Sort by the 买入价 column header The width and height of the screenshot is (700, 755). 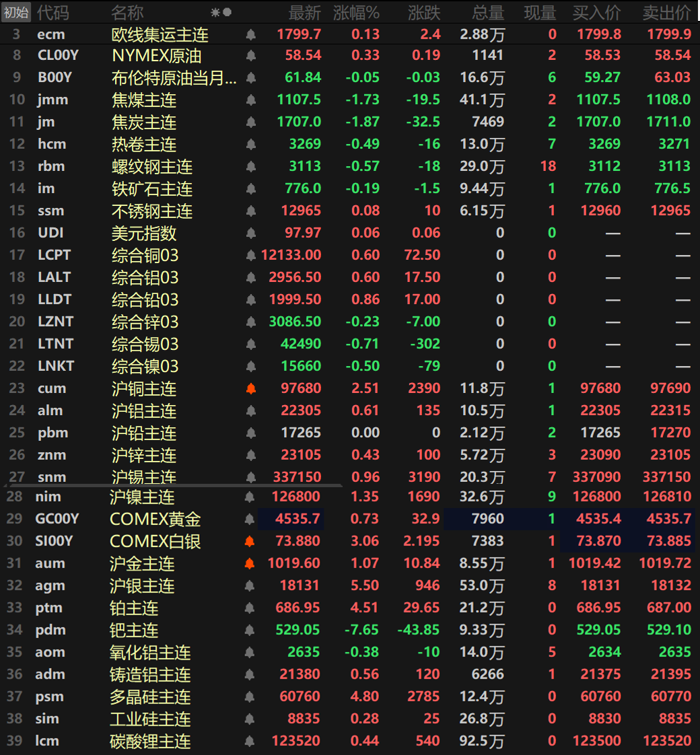(596, 13)
